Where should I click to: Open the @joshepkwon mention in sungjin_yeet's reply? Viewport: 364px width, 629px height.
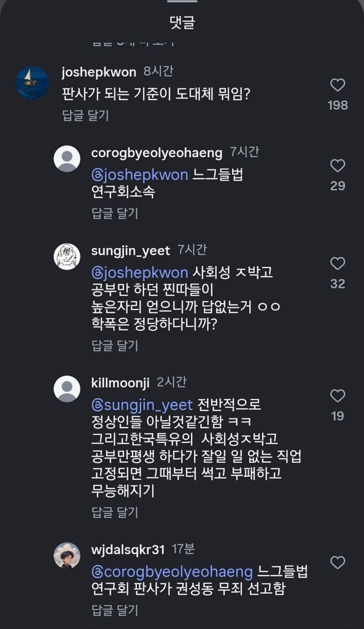(x=139, y=273)
